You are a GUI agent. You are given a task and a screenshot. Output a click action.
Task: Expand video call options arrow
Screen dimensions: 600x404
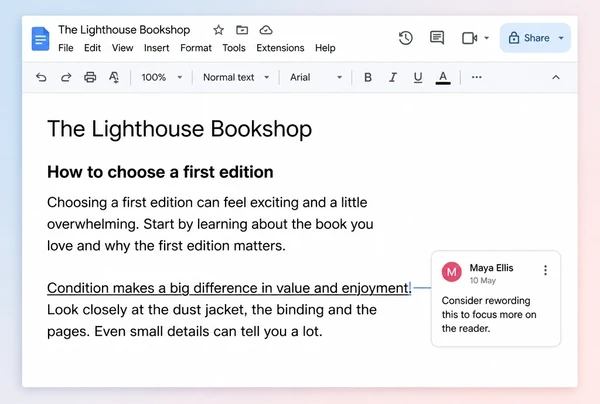pyautogui.click(x=487, y=38)
